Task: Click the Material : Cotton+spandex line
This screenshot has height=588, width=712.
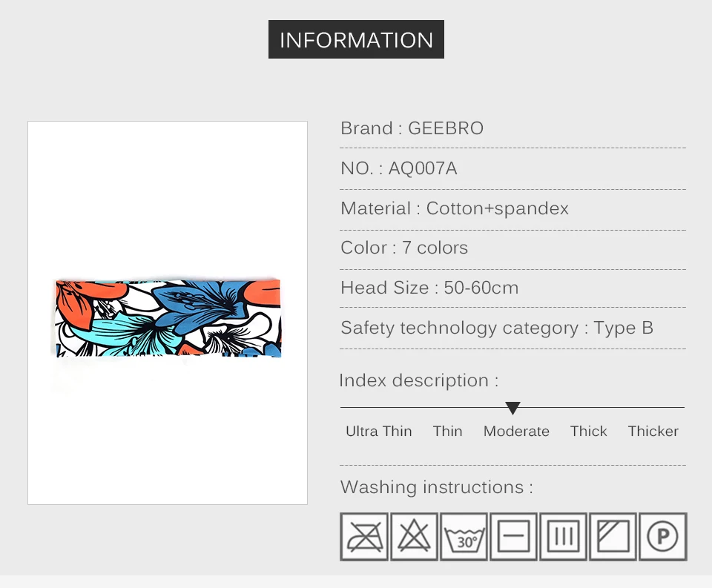Action: coord(455,208)
